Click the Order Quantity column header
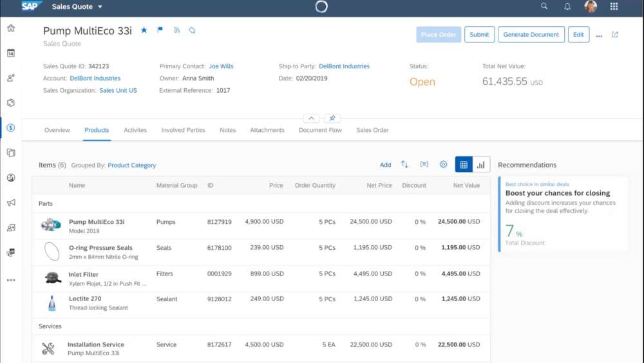 point(315,185)
